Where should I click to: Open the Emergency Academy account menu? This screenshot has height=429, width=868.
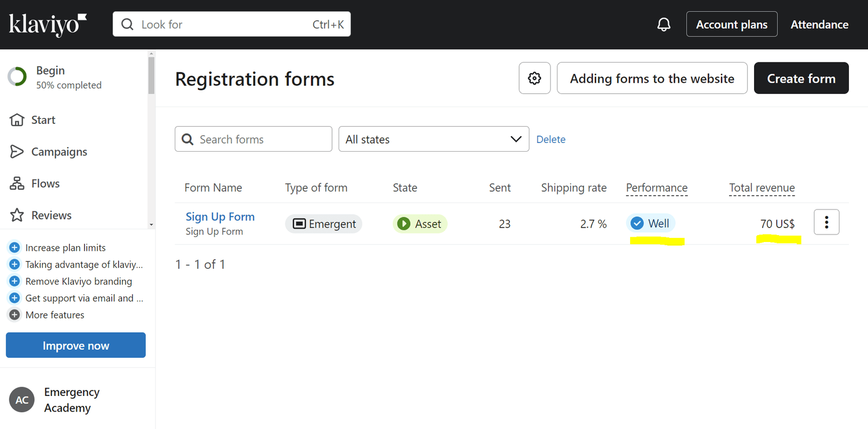click(x=72, y=400)
